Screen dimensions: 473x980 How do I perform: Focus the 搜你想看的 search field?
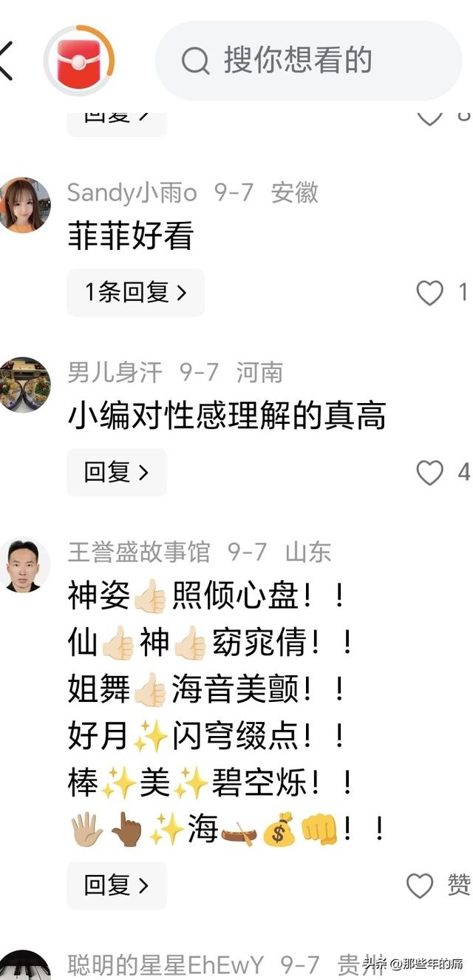[309, 61]
